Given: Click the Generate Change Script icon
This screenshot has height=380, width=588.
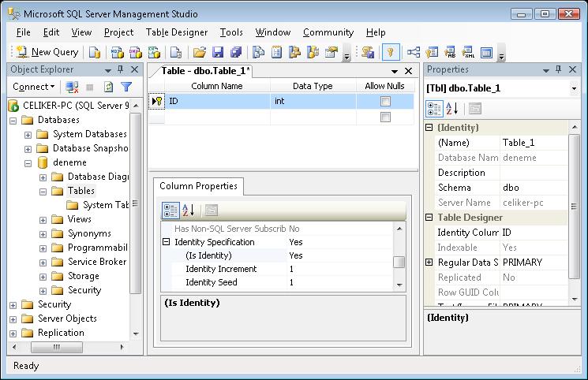Looking at the screenshot, I should coord(368,52).
